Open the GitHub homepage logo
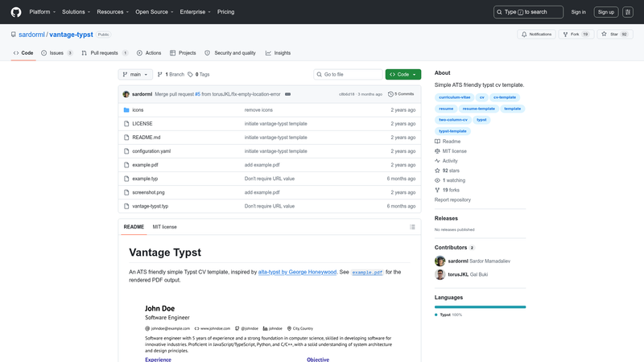The width and height of the screenshot is (644, 362). point(16,12)
